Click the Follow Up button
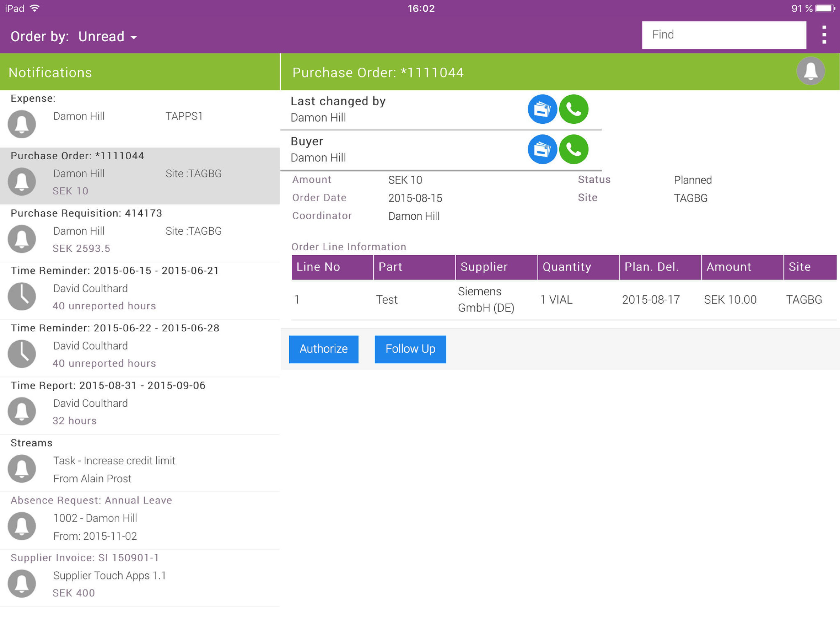The height and width of the screenshot is (630, 840). tap(410, 349)
